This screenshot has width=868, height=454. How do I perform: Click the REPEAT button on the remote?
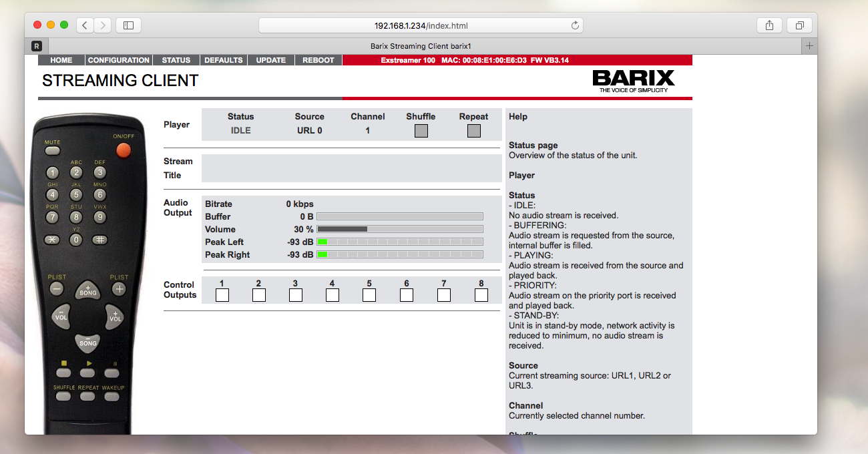coord(87,396)
